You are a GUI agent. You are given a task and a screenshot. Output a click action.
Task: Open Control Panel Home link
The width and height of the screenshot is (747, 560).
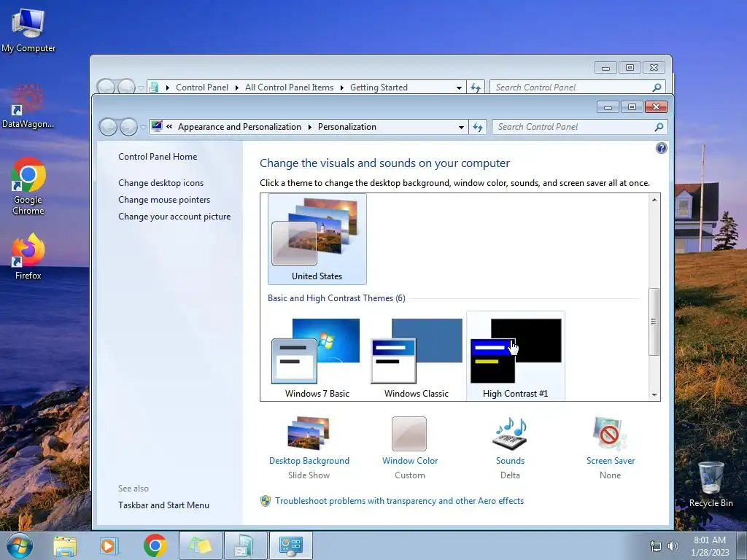[158, 157]
